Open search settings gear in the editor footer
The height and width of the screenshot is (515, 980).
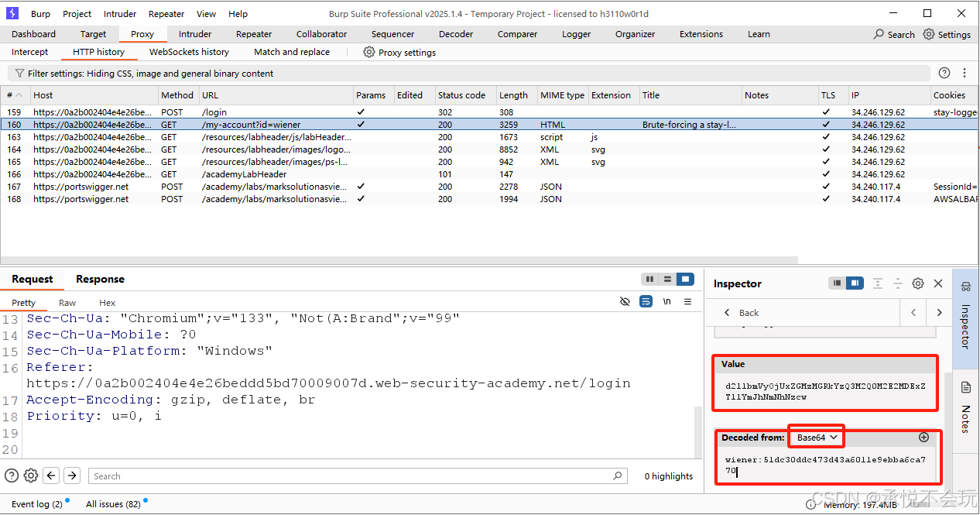tap(31, 476)
